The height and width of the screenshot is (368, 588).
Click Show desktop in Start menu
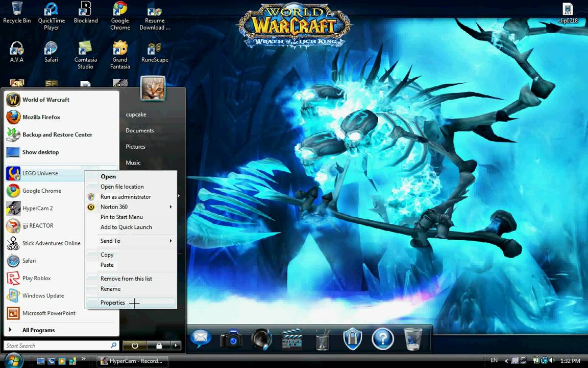(62, 152)
